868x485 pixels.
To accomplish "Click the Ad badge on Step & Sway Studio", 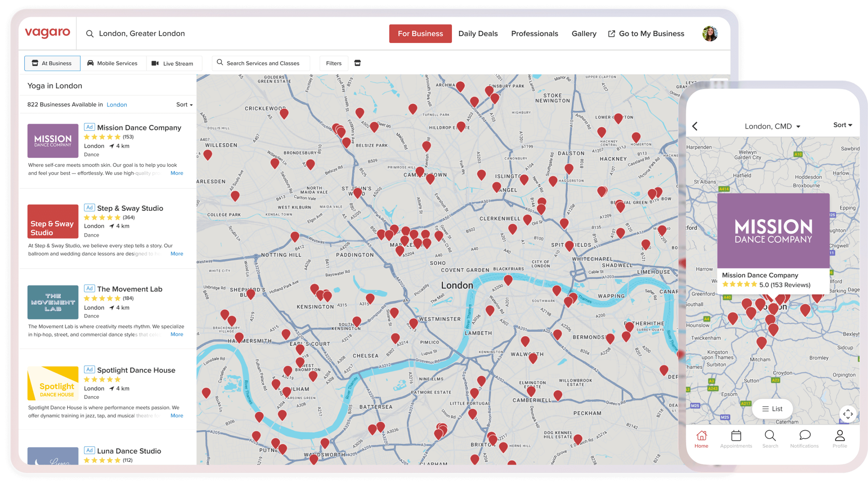I will (89, 207).
